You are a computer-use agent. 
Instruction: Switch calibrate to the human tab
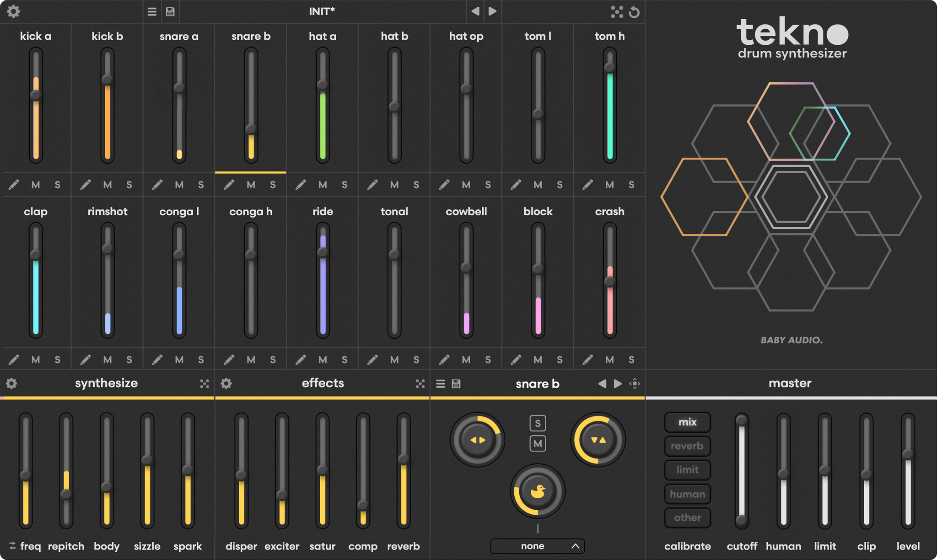point(687,494)
